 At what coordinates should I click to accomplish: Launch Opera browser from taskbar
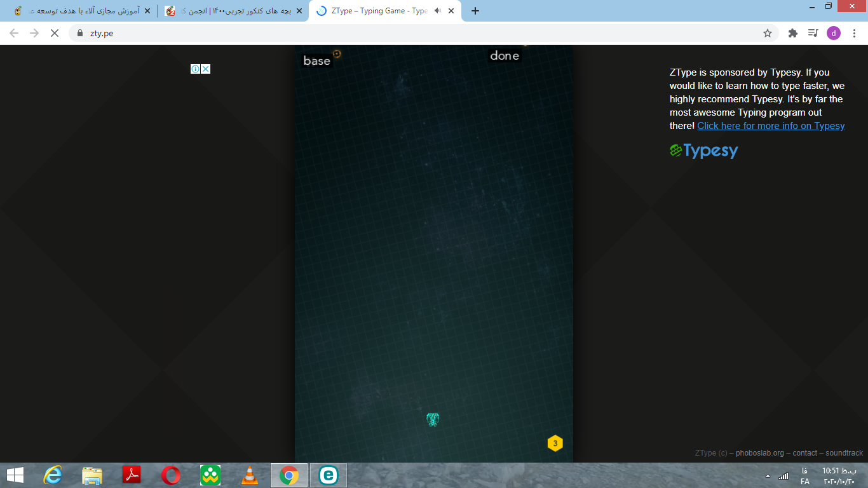click(171, 475)
